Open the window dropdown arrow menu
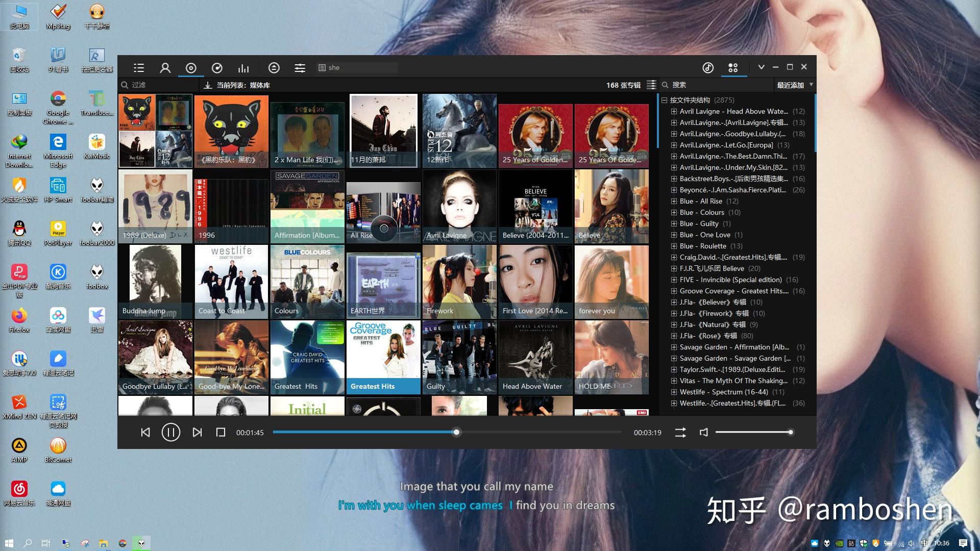The width and height of the screenshot is (980, 551). pyautogui.click(x=761, y=67)
